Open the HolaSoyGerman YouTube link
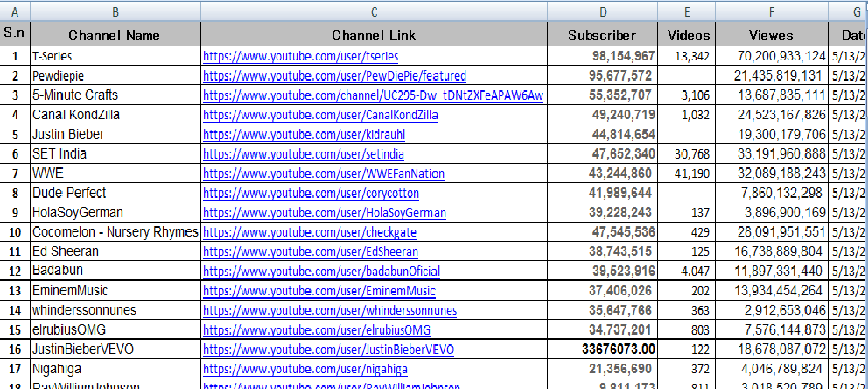This screenshot has height=389, width=868. click(x=325, y=213)
